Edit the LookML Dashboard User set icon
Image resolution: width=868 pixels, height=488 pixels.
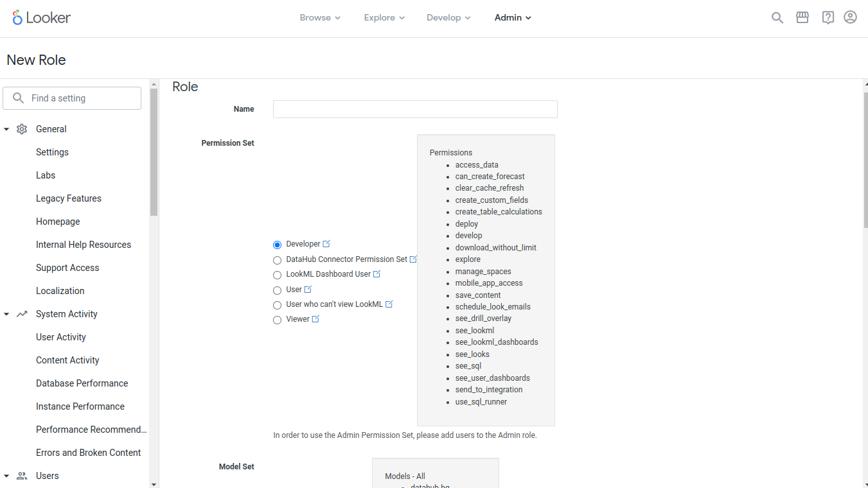click(x=376, y=274)
